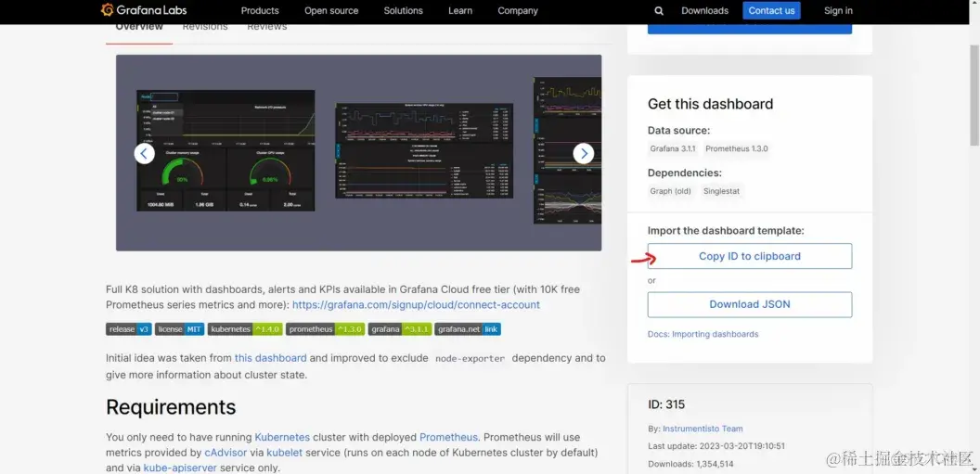Follow the 'this dashboard' link
This screenshot has height=474, width=980.
(271, 358)
